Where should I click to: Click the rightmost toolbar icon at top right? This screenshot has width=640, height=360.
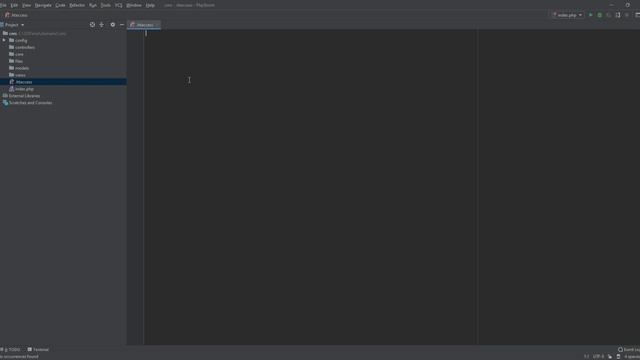637,15
